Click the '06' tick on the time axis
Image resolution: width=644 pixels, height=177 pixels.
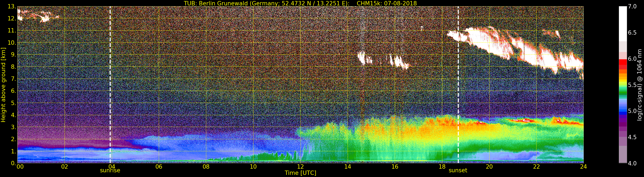click(159, 167)
